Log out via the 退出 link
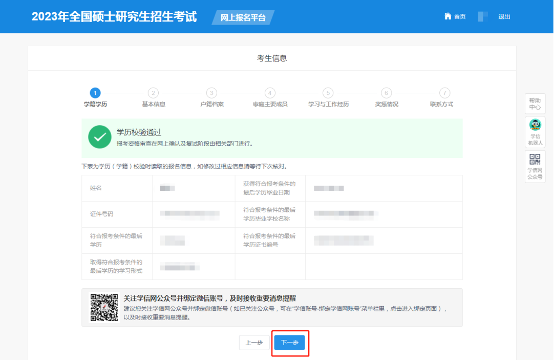The height and width of the screenshot is (360, 554). 504,17
